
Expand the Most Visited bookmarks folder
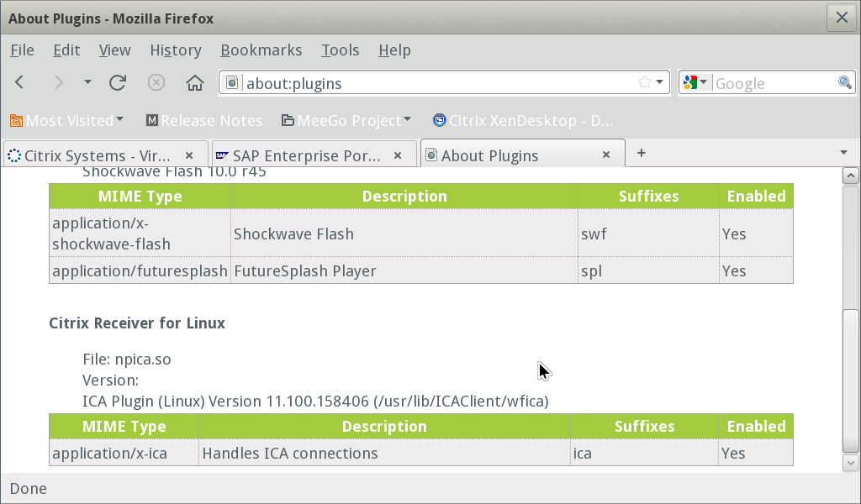click(x=67, y=121)
